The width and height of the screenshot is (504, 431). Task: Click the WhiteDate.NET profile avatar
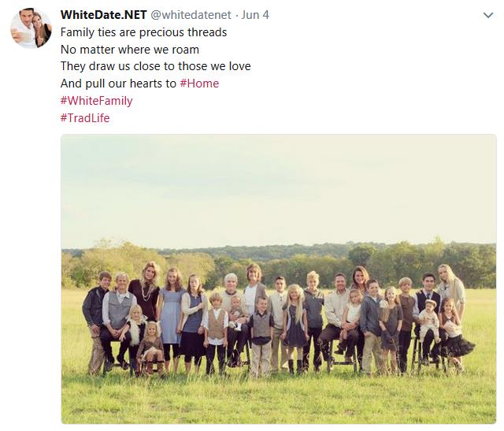31,28
